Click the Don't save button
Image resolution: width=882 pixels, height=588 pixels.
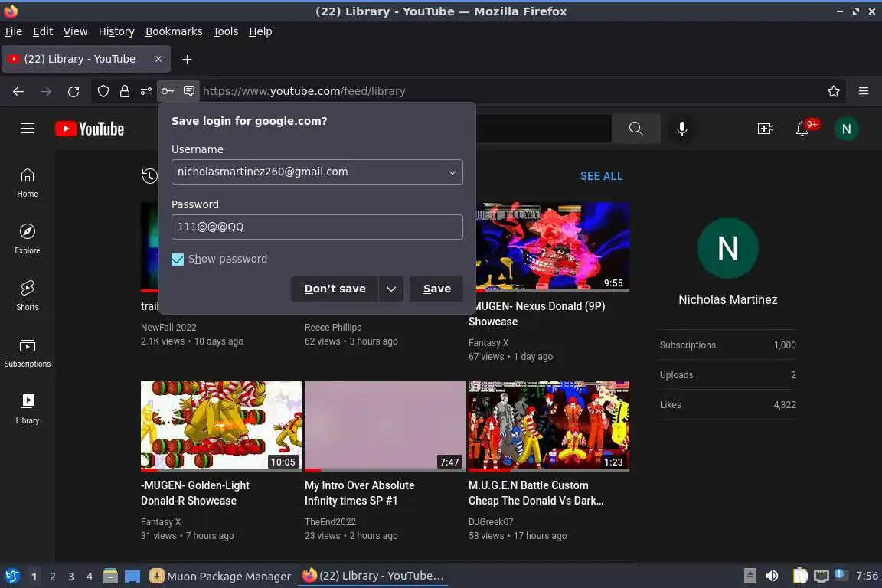[x=335, y=289]
